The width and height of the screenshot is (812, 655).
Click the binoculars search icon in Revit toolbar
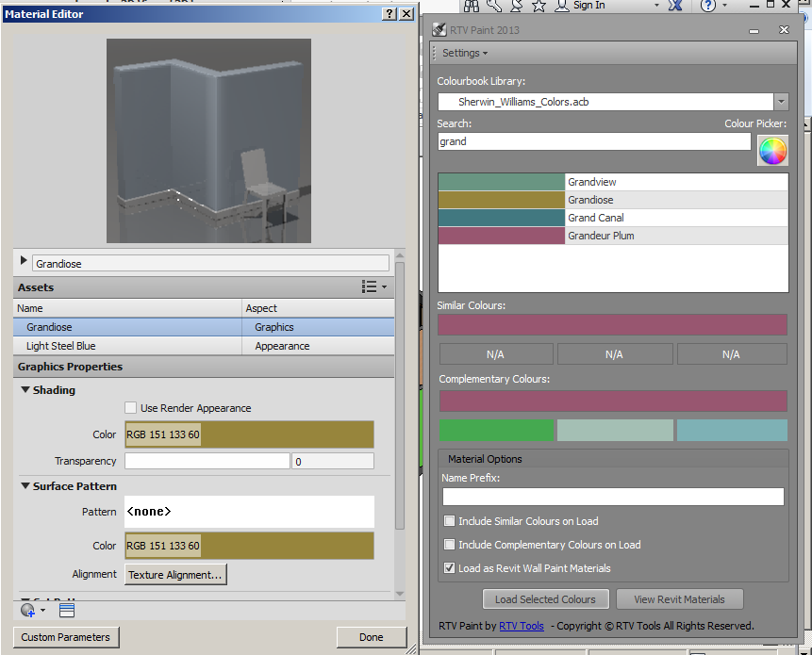tap(472, 5)
